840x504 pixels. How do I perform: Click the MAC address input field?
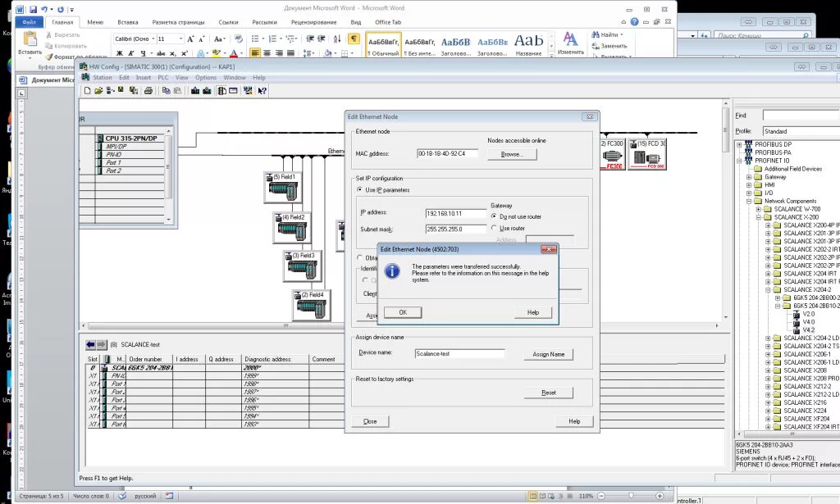(447, 153)
